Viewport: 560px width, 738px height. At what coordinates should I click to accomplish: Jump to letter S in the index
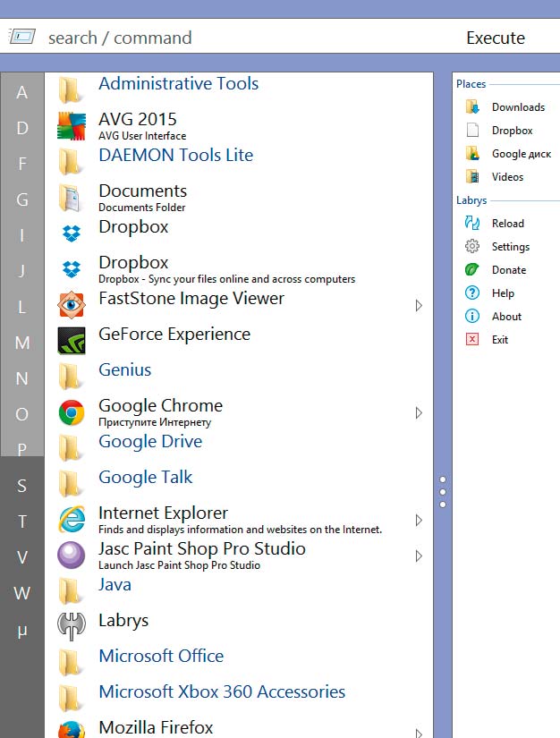click(x=22, y=486)
